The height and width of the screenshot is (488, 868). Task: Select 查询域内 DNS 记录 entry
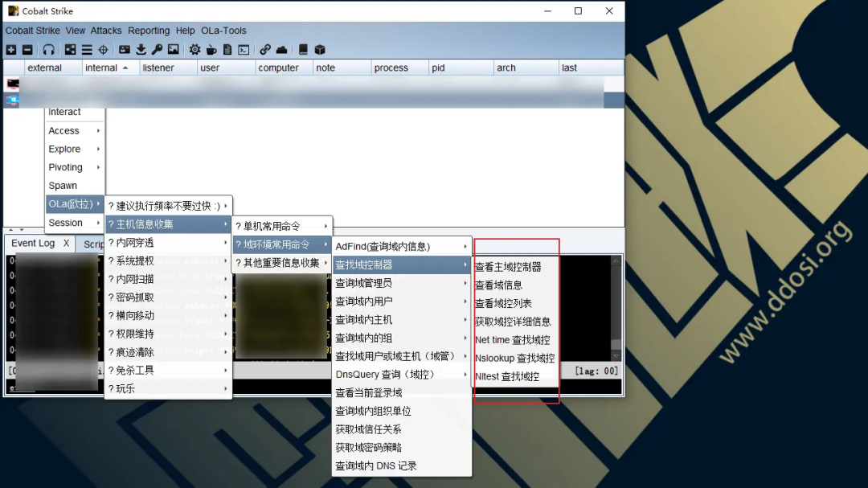click(402, 465)
